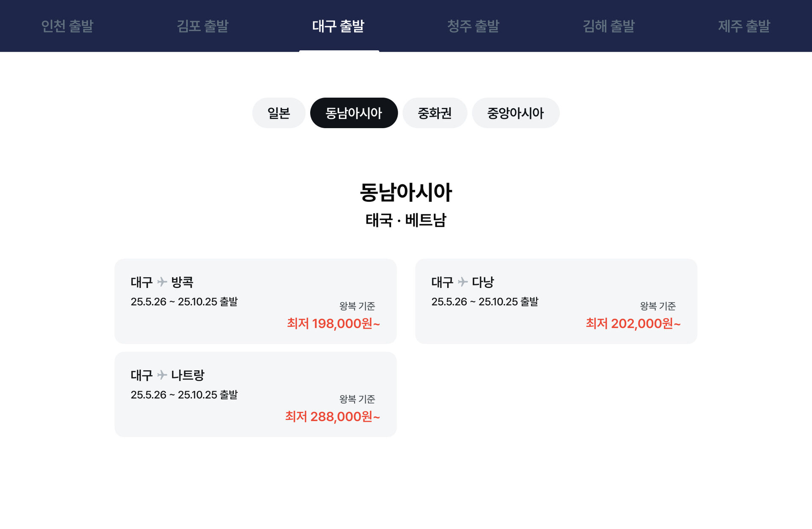This screenshot has width=812, height=529.
Task: Click the 동남아시아 section heading
Action: click(x=406, y=192)
